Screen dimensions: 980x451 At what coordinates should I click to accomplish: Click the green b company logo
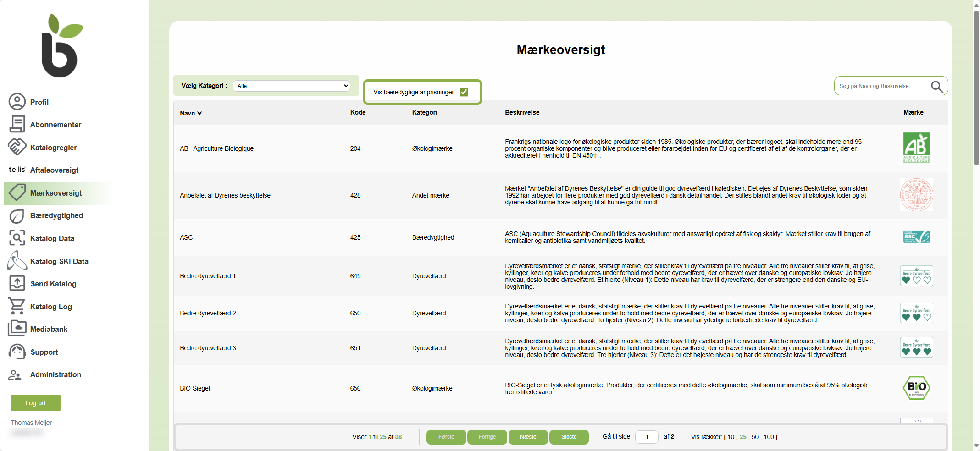coord(62,45)
